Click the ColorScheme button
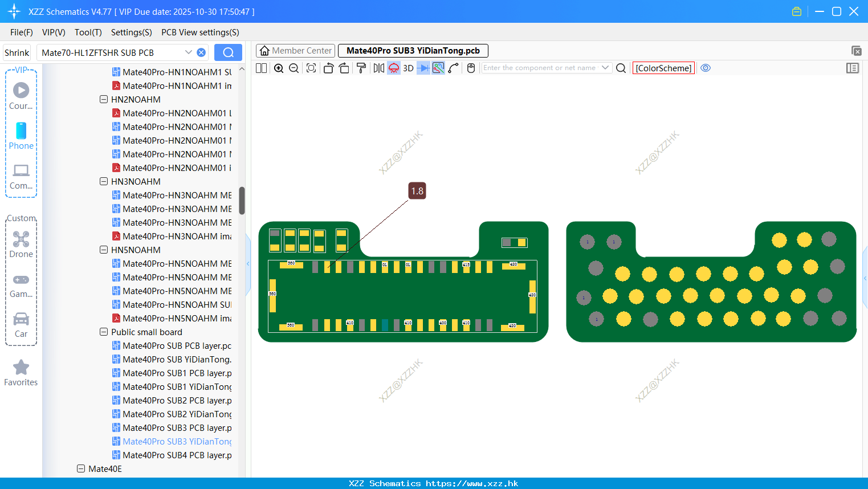Screen dimensions: 868x489 tap(663, 68)
